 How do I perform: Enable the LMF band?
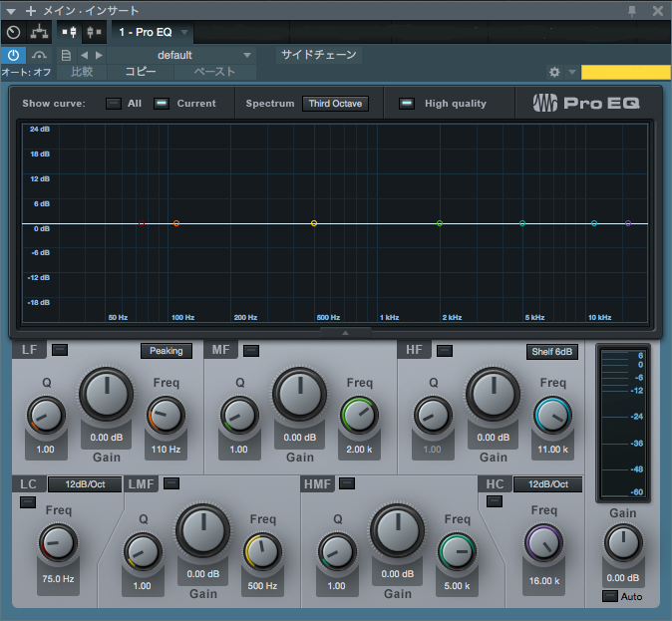tap(171, 483)
